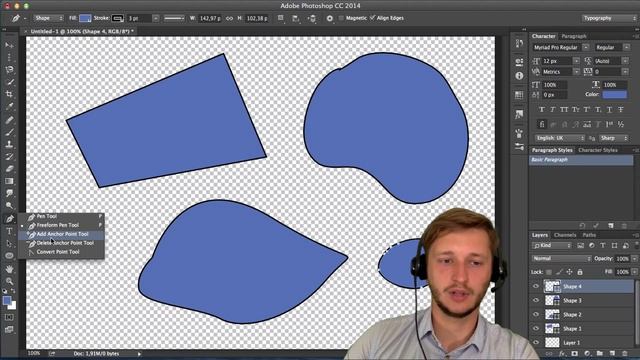
Task: Delete layer with trash icon
Action: coord(625,353)
